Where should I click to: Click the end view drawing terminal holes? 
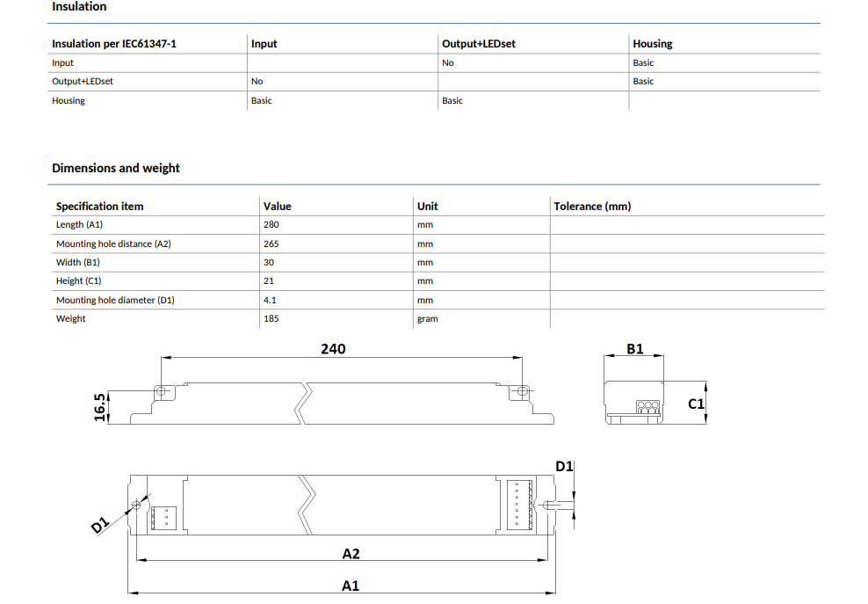647,407
